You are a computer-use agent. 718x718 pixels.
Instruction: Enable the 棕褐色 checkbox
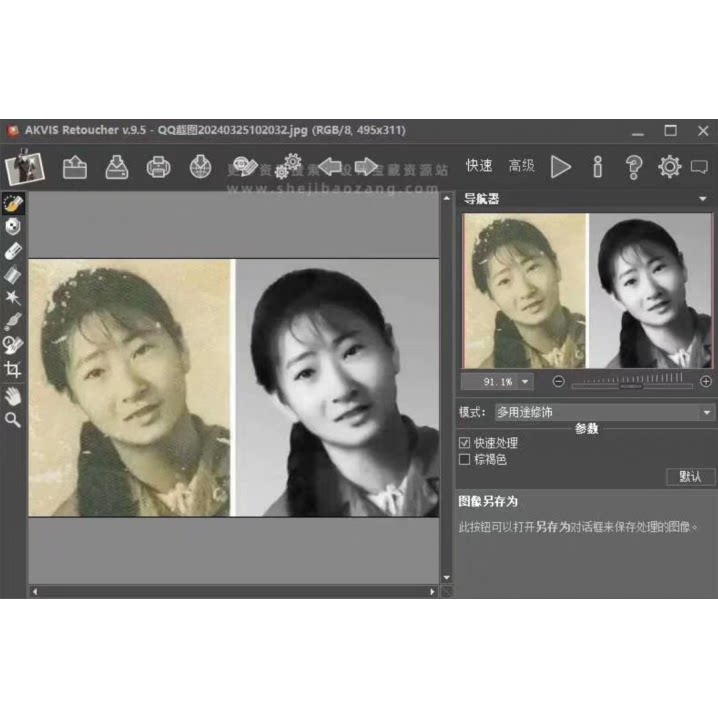[464, 459]
